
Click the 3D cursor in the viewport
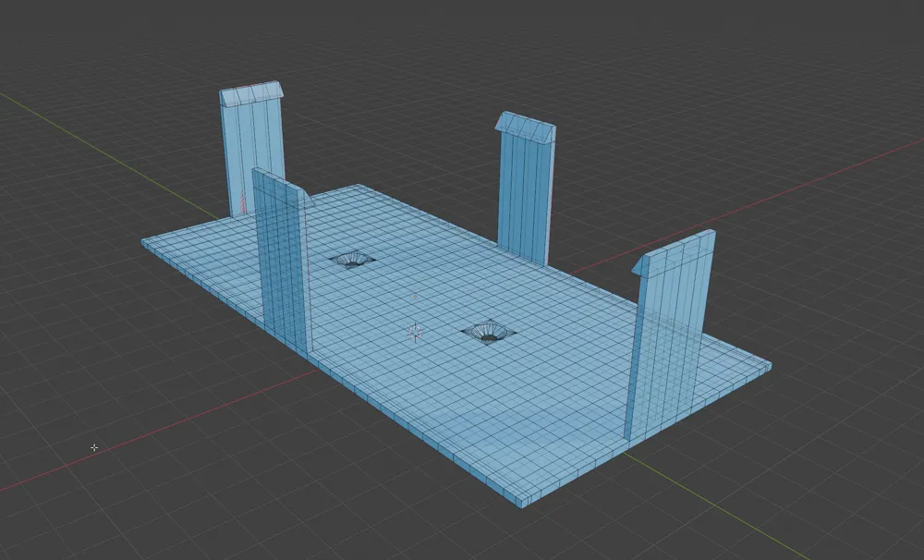(x=415, y=331)
